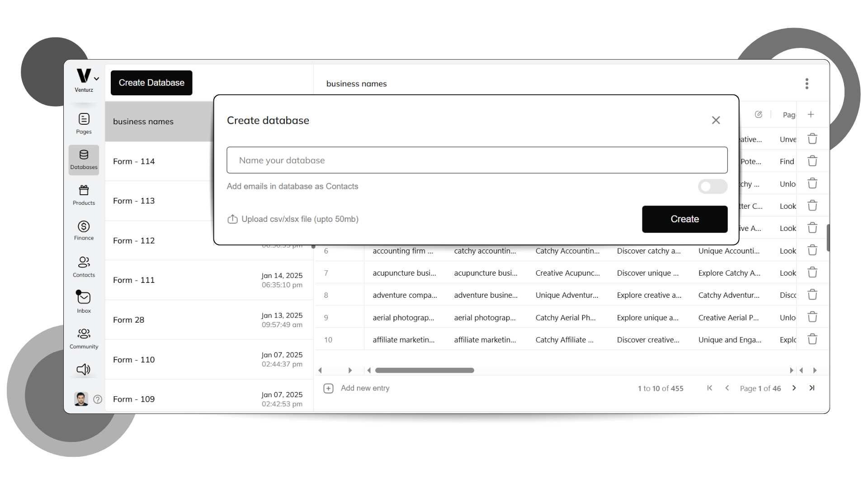Open the Pages section in sidebar
The image size is (868, 488).
click(84, 122)
